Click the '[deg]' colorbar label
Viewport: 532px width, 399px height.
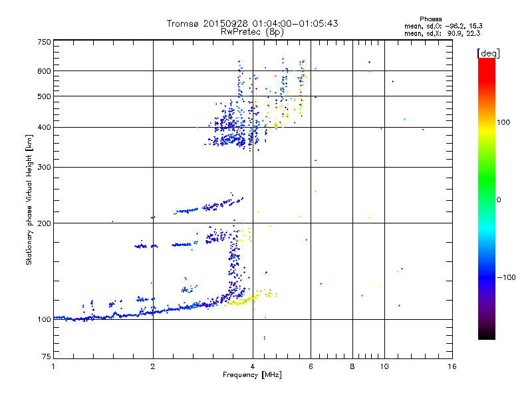pos(488,53)
